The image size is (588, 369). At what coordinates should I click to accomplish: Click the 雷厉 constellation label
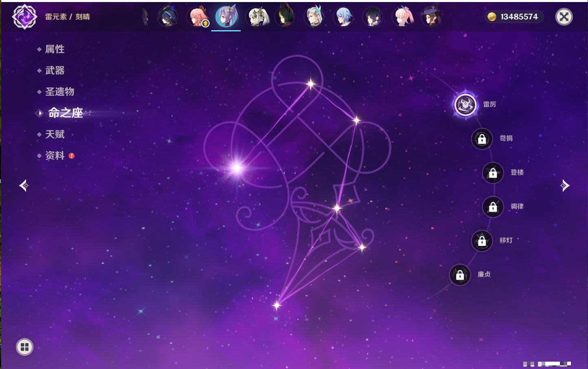click(x=489, y=104)
